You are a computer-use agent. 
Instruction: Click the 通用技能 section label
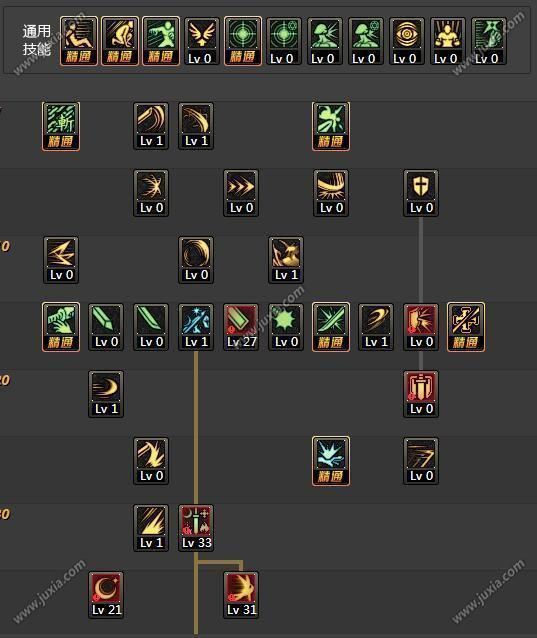pos(37,40)
